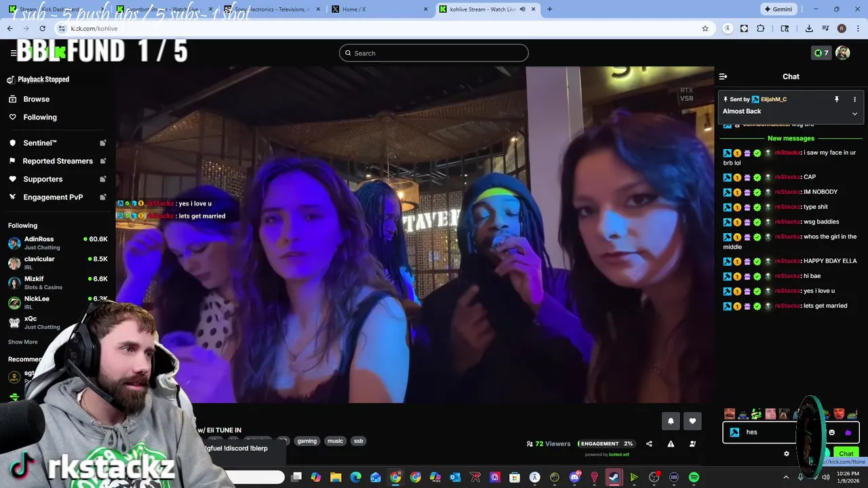This screenshot has height=488, width=868.
Task: Click the gaming tag
Action: point(307,441)
